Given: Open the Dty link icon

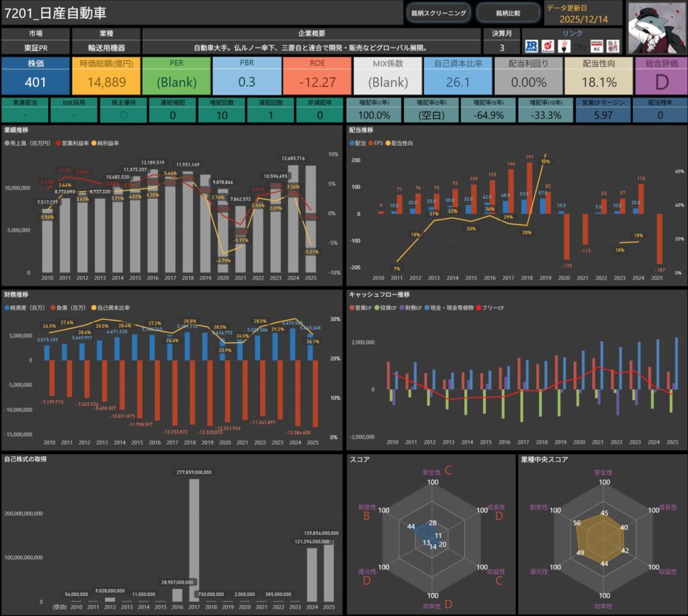Looking at the screenshot, I should point(581,46).
